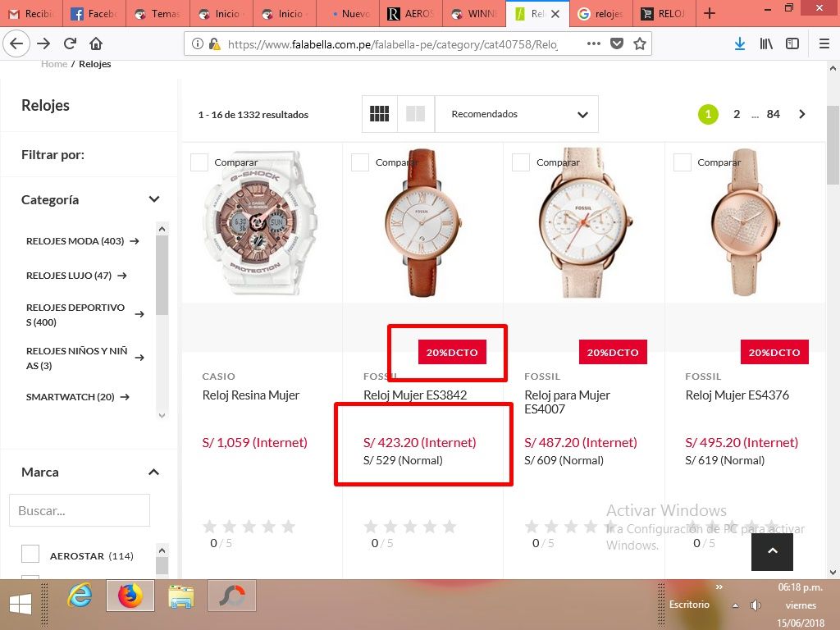Collapse the Marca filter section
Screen dimensions: 840x630
click(x=153, y=472)
